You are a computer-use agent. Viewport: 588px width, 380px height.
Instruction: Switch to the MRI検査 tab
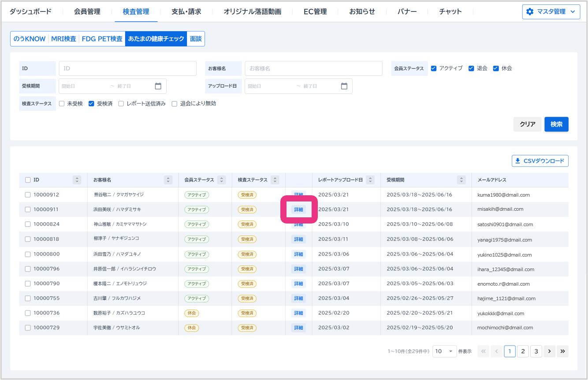point(63,39)
